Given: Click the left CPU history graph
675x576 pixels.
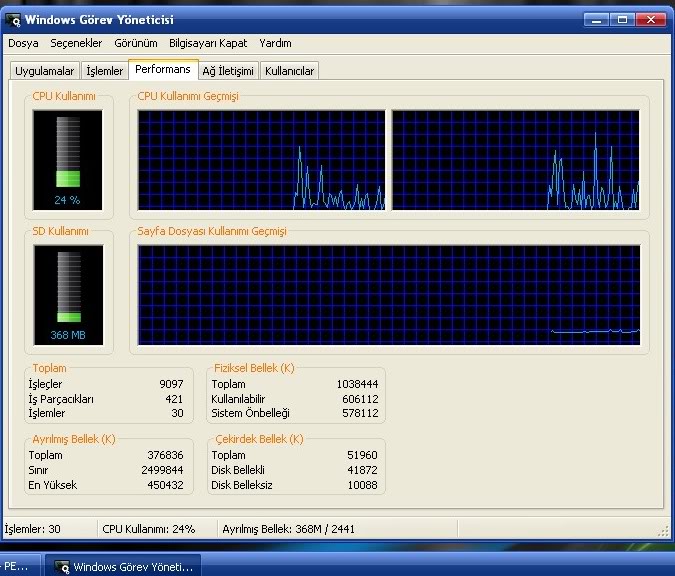Looking at the screenshot, I should (x=261, y=160).
